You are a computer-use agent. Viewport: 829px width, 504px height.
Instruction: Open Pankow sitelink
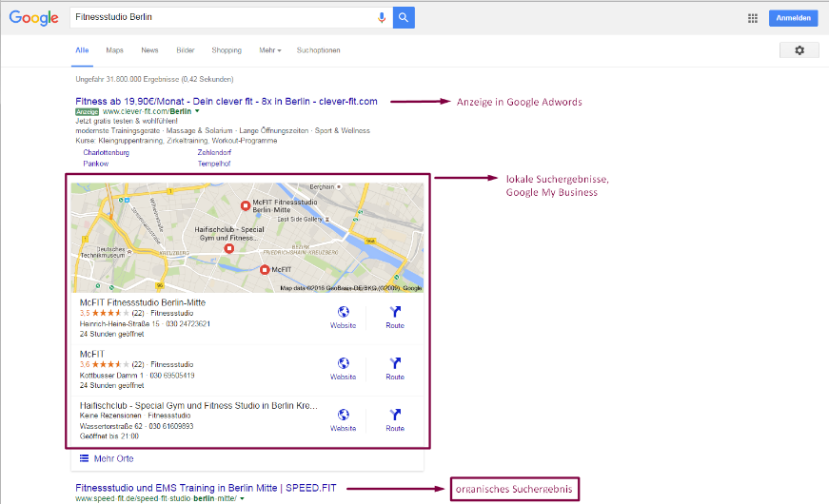(x=96, y=164)
